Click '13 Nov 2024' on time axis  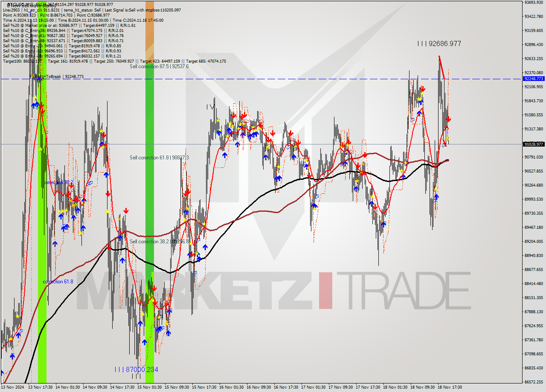[x=13, y=387]
